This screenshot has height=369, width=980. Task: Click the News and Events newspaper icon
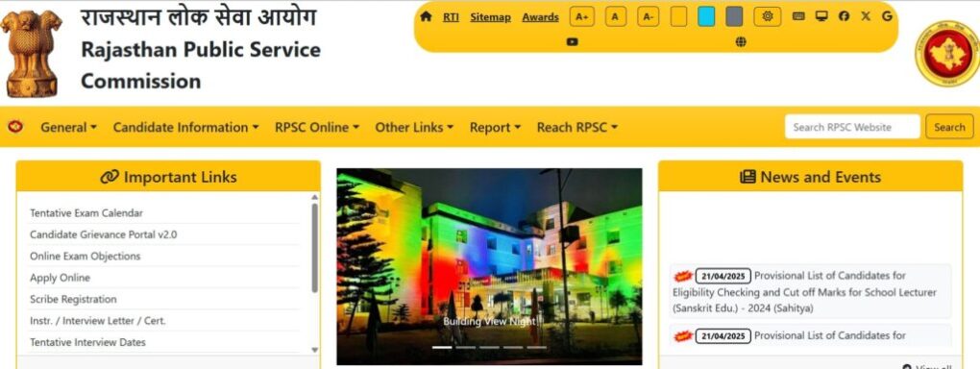click(747, 177)
